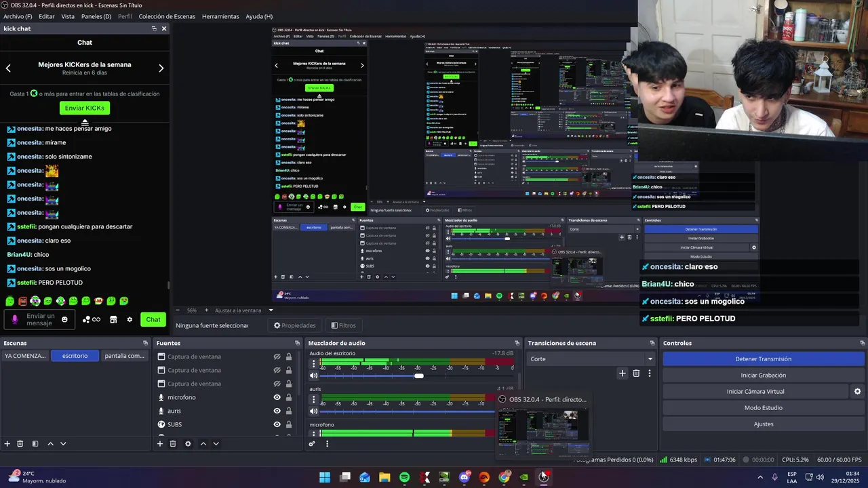This screenshot has width=868, height=488.
Task: Open scene filters icon in Escenas toolbar
Action: pyautogui.click(x=35, y=444)
